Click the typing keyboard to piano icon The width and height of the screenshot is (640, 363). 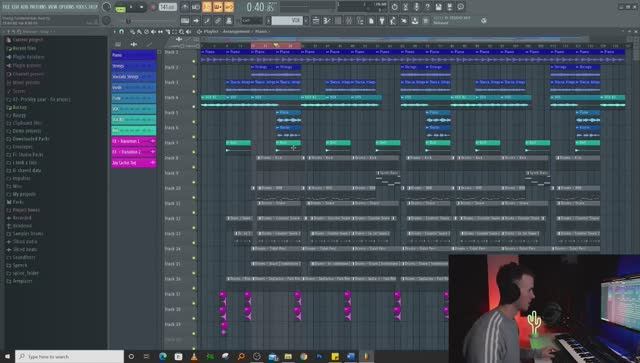point(185,20)
